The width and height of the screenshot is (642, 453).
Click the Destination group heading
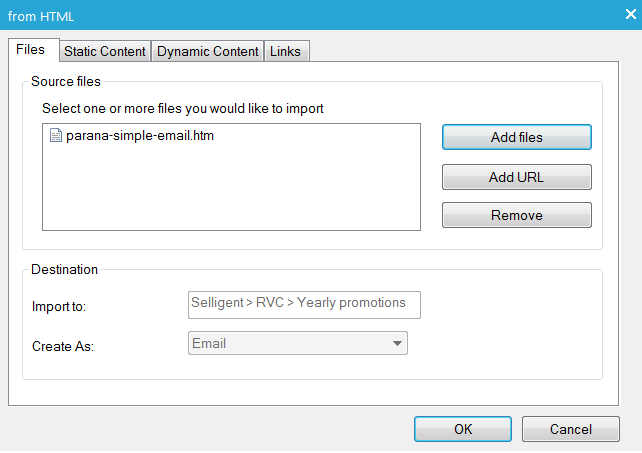64,269
